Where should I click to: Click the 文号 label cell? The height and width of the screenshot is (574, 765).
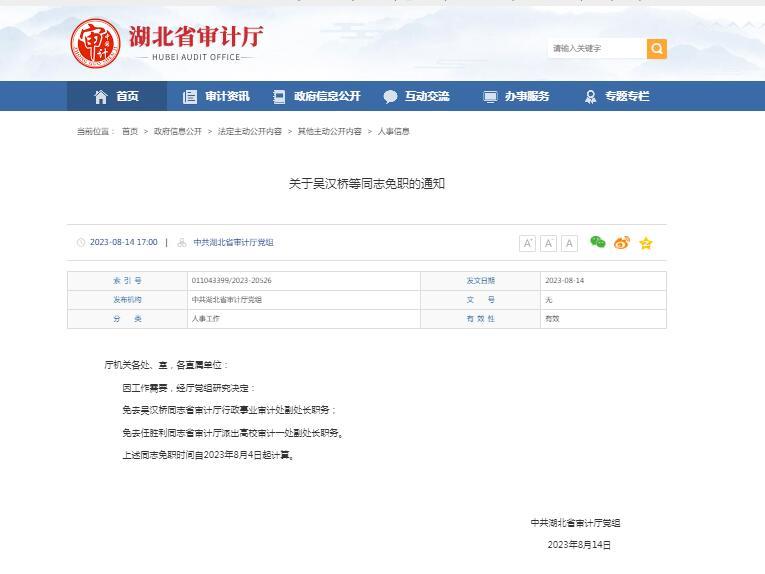(481, 300)
